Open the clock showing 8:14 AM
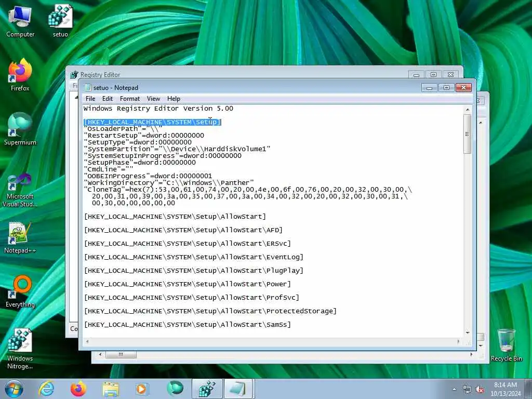The width and height of the screenshot is (532, 399). [x=505, y=389]
